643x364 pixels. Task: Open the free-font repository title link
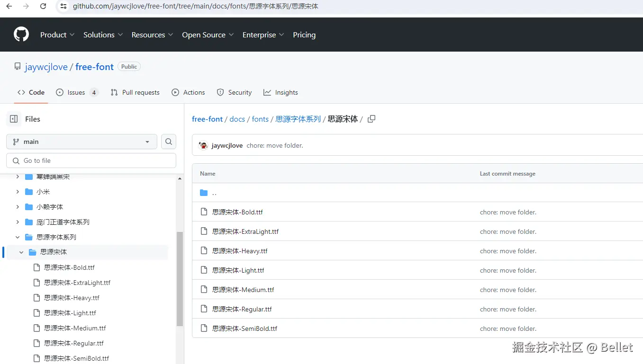point(94,67)
